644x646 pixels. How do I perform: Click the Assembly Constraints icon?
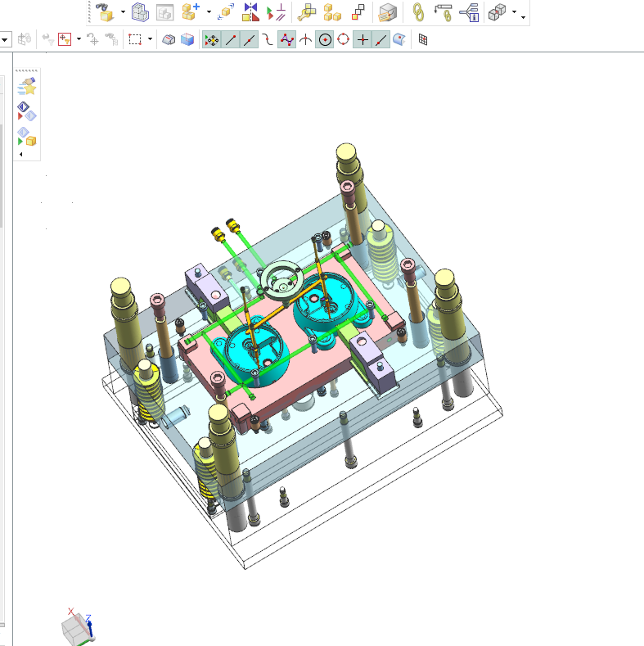pos(276,12)
